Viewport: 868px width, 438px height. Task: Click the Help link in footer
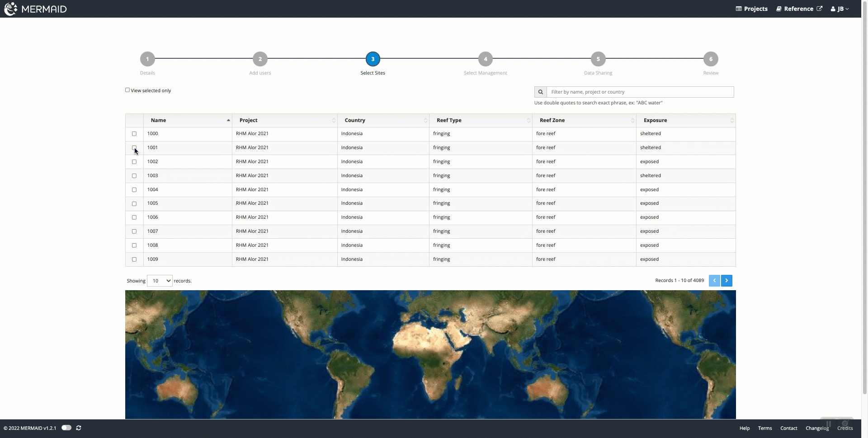(x=744, y=429)
